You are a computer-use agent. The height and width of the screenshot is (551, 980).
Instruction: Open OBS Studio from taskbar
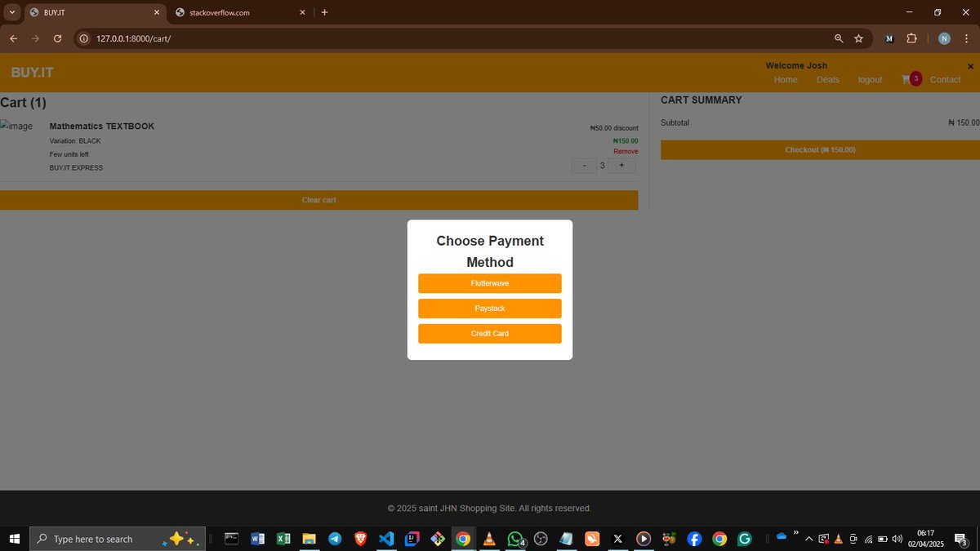coord(541,539)
